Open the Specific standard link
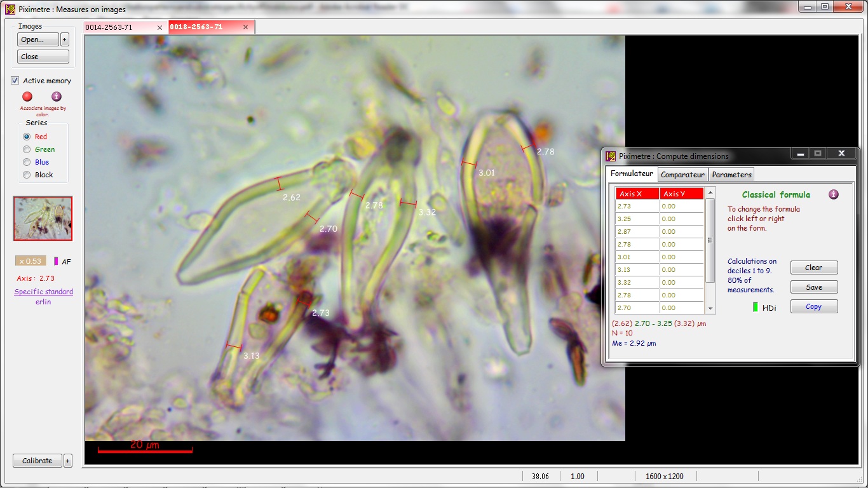The image size is (868, 488). (43, 292)
